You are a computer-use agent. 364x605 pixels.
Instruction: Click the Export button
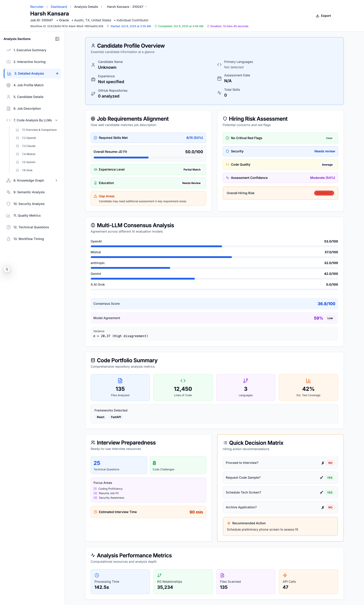(x=323, y=16)
